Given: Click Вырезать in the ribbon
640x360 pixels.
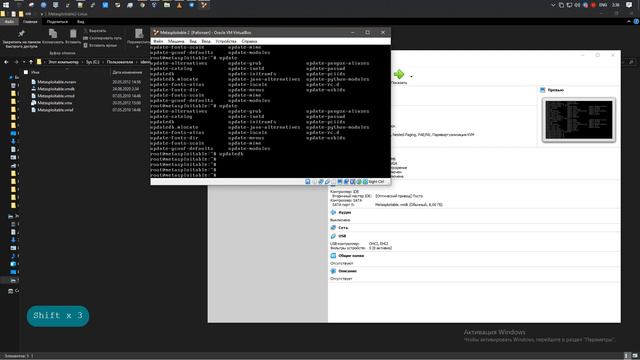Looking at the screenshot, I should click(x=95, y=31).
